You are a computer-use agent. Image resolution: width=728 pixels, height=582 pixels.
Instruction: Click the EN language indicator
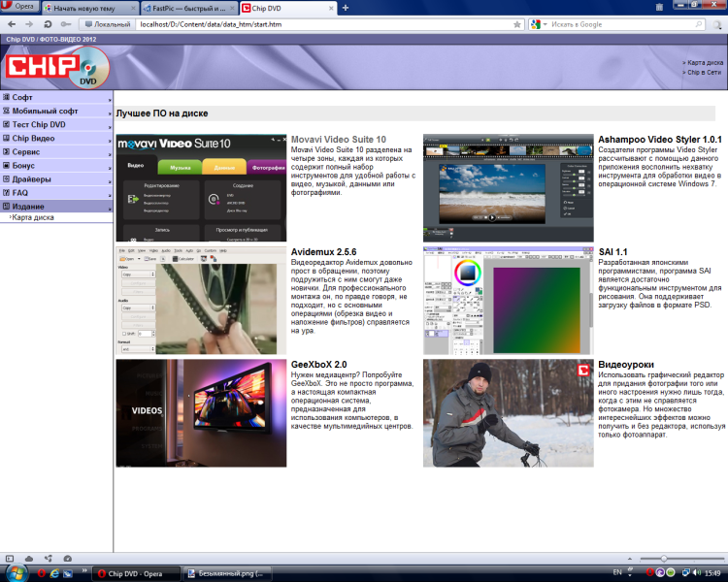(x=617, y=572)
